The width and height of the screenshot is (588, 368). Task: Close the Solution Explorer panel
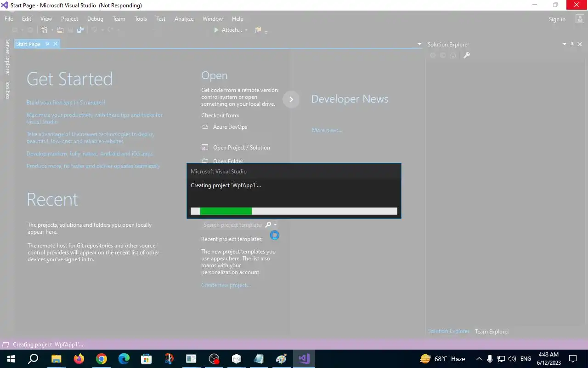(580, 44)
